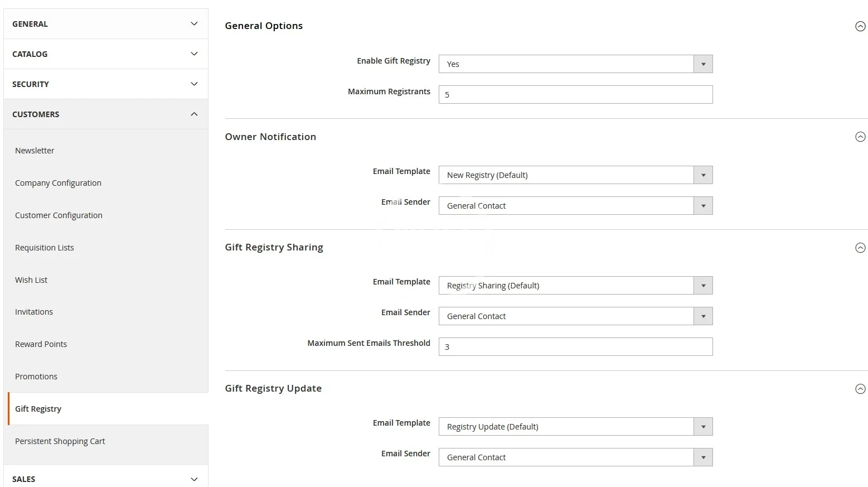This screenshot has height=487, width=868.
Task: Open the Newsletter configuration page
Action: coord(35,151)
